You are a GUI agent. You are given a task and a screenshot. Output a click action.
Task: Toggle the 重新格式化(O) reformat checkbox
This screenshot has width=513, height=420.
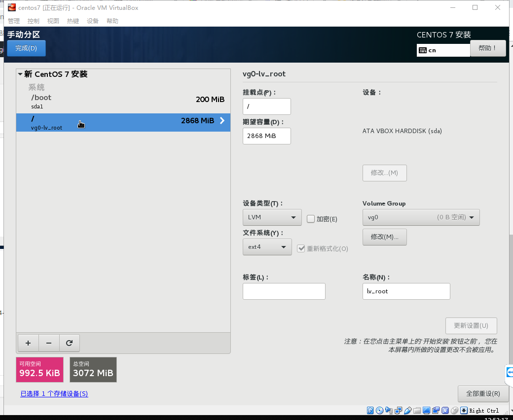coord(301,248)
